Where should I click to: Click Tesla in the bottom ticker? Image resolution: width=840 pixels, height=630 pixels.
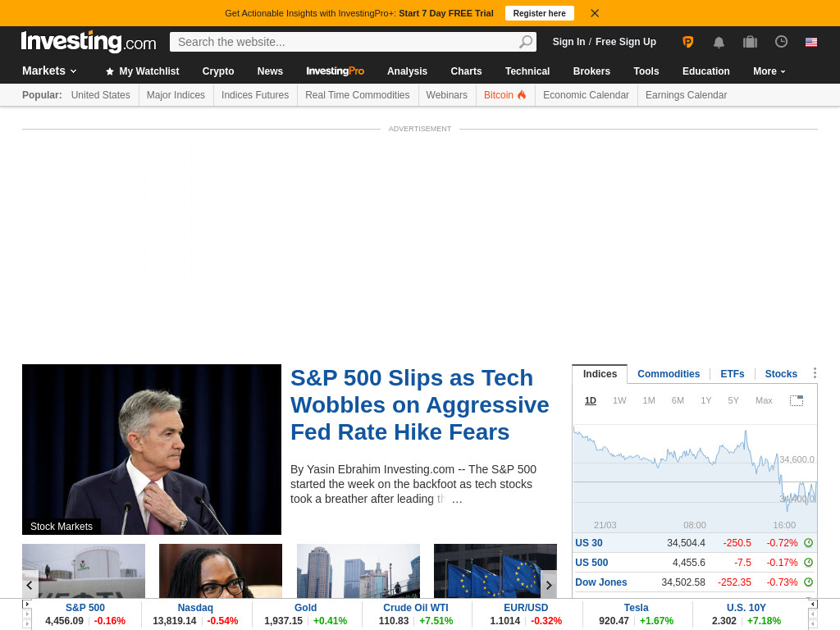[636, 608]
